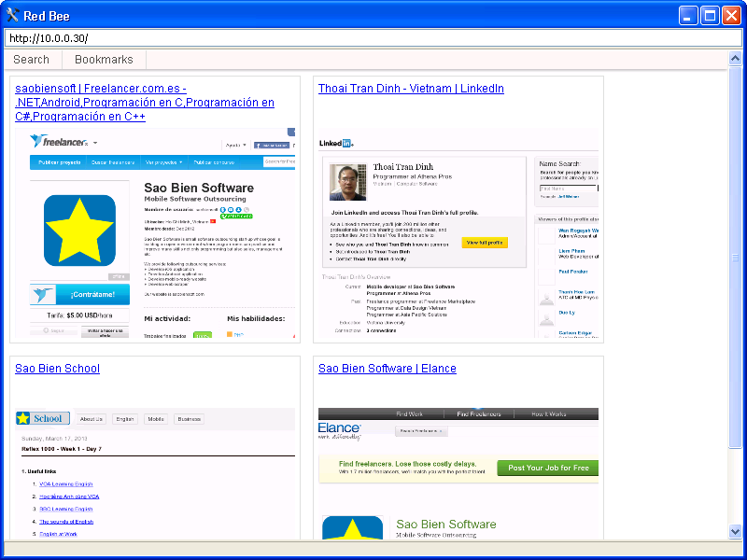Open the saobiensoft Freelancer.com.es link

[145, 103]
